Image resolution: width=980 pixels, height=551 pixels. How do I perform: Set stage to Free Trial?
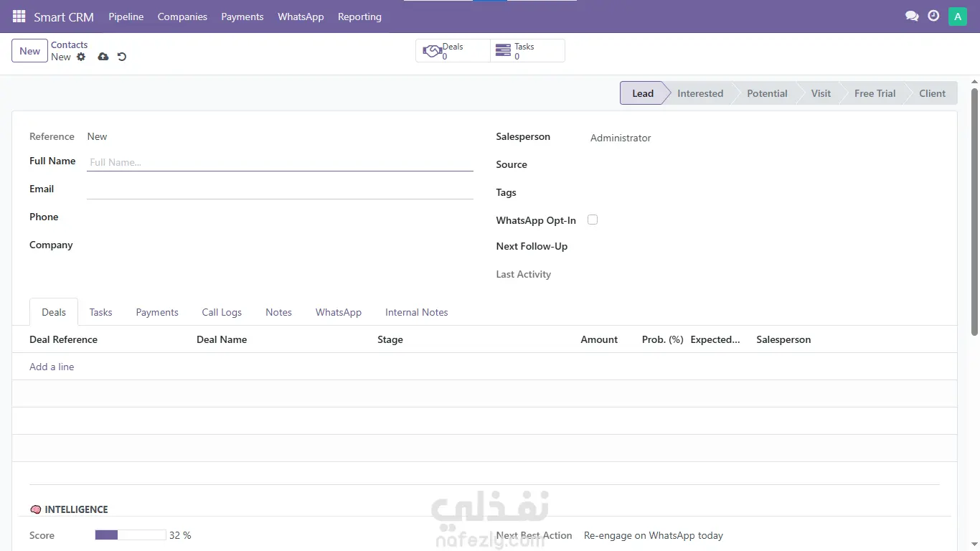point(875,93)
